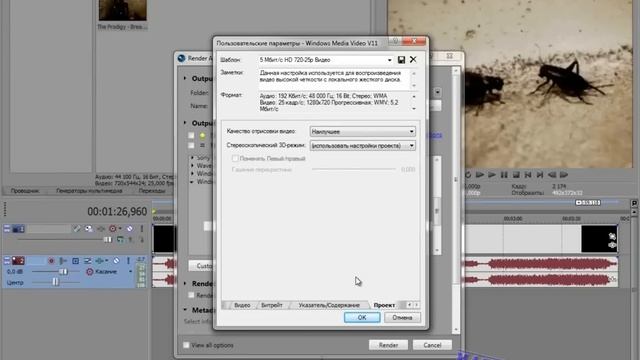
Task: Go to start with the transport button
Action: (528, 175)
